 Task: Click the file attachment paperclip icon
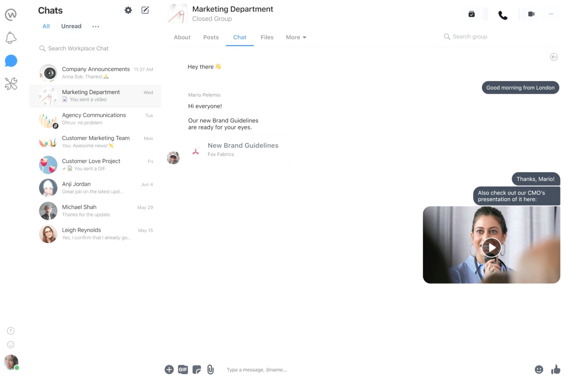[210, 370]
